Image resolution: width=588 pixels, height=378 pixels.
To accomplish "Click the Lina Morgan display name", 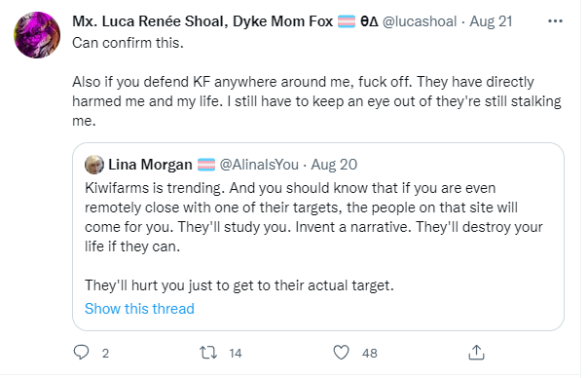I will point(150,165).
